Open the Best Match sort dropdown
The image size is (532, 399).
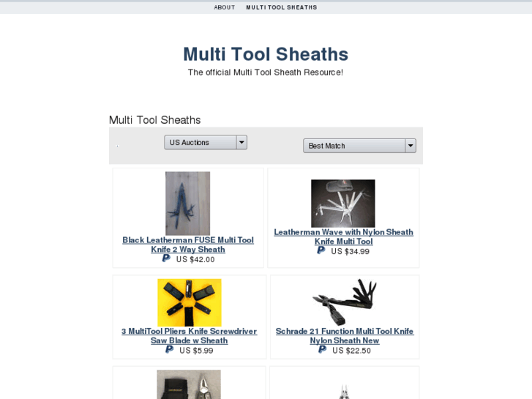359,146
